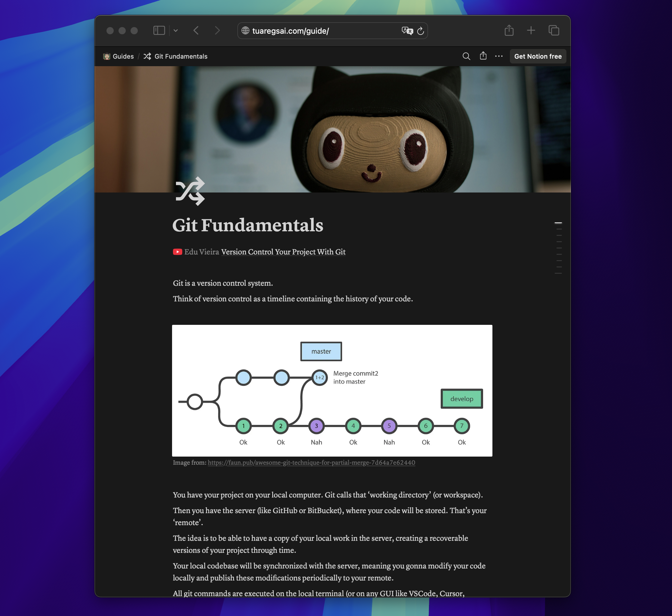The height and width of the screenshot is (616, 672).
Task: Click the 'You have your project' paragraph
Action: coord(328,495)
